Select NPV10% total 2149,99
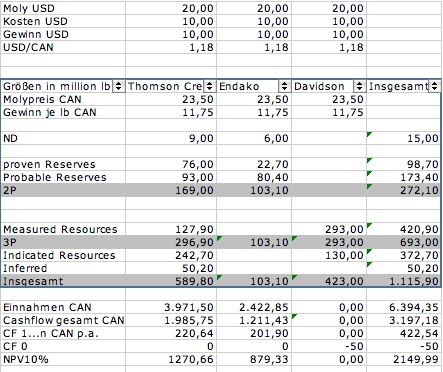The width and height of the screenshot is (443, 372). (x=404, y=359)
